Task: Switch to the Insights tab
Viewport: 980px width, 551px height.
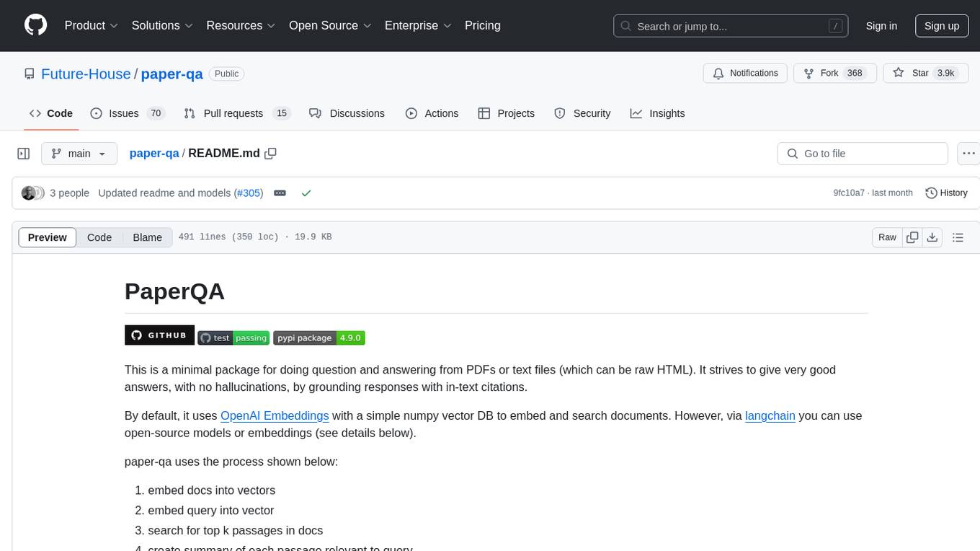Action: pyautogui.click(x=657, y=113)
